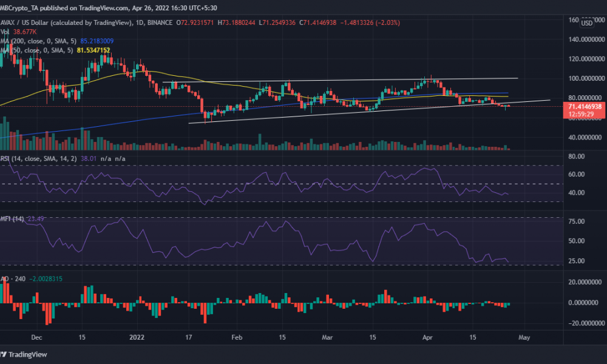This screenshot has height=364, width=607.
Task: Click the May label on the time axis
Action: (x=524, y=337)
